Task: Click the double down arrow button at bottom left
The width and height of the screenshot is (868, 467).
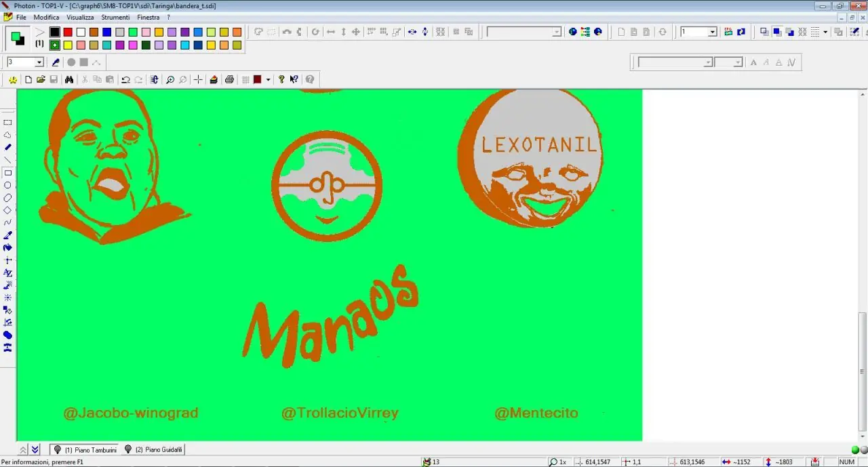Action: 35,449
